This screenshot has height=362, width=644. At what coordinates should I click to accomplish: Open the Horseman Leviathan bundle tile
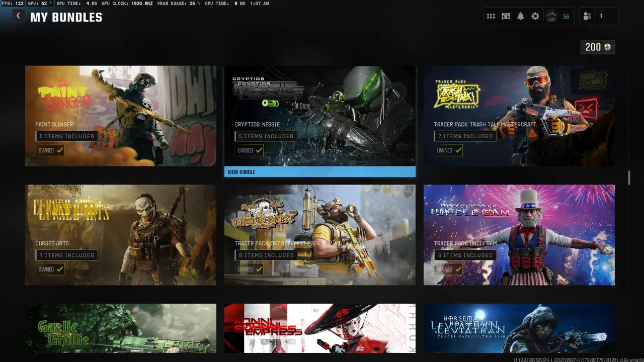pyautogui.click(x=519, y=328)
